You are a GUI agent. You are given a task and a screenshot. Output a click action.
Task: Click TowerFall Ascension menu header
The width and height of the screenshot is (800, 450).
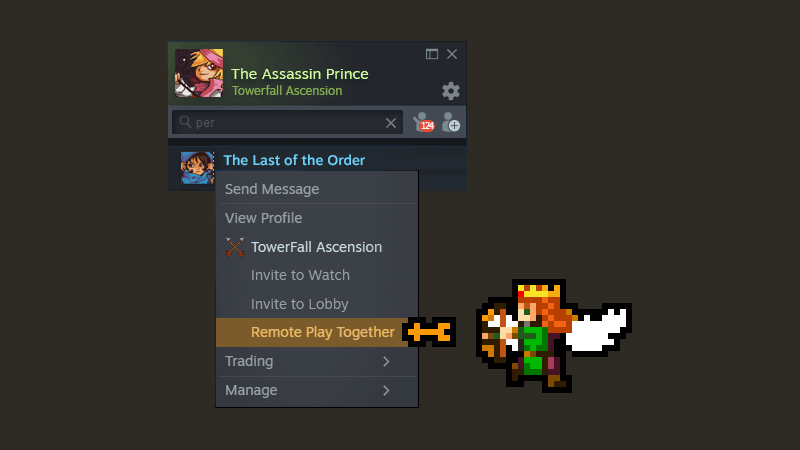(x=317, y=247)
